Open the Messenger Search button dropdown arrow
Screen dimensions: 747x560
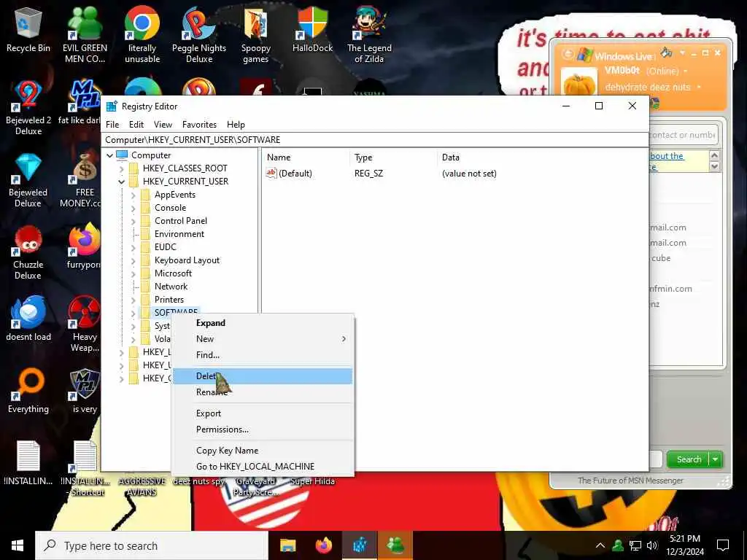[x=716, y=459]
